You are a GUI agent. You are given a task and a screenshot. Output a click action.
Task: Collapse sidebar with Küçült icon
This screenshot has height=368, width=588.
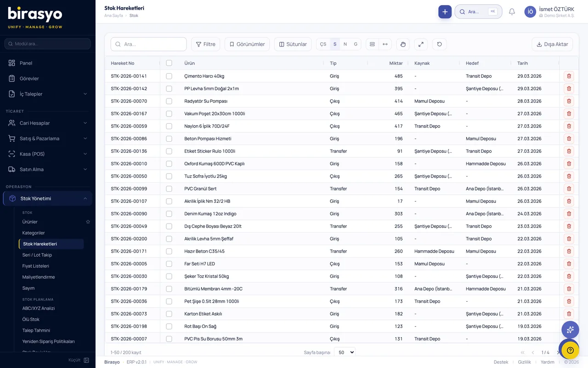tap(86, 360)
